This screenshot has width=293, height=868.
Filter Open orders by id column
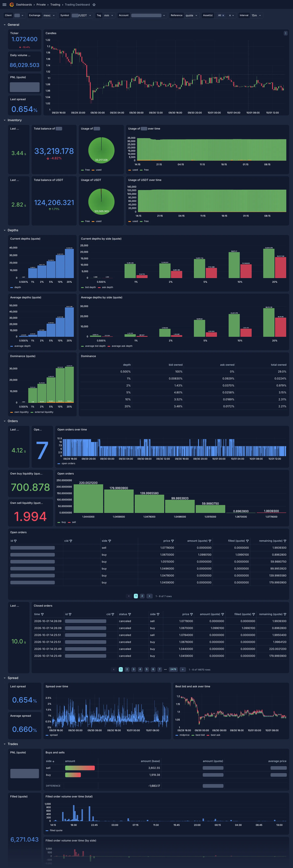pos(15,541)
